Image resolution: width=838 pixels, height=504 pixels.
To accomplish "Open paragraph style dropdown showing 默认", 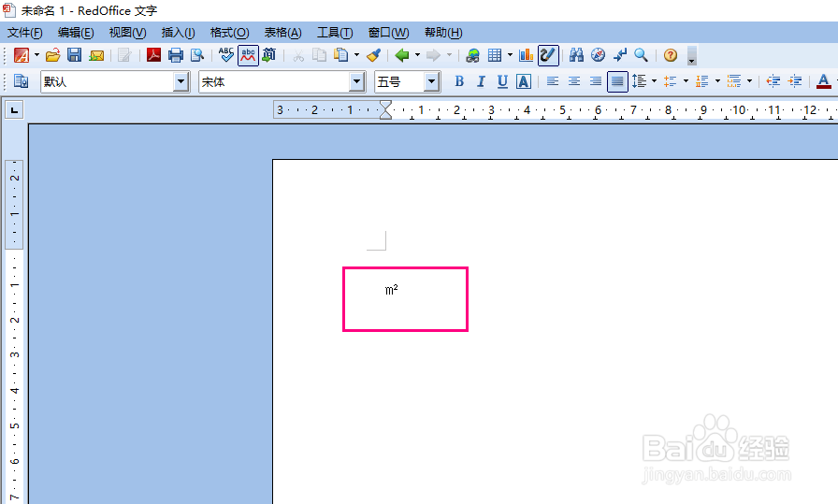I will tap(181, 81).
